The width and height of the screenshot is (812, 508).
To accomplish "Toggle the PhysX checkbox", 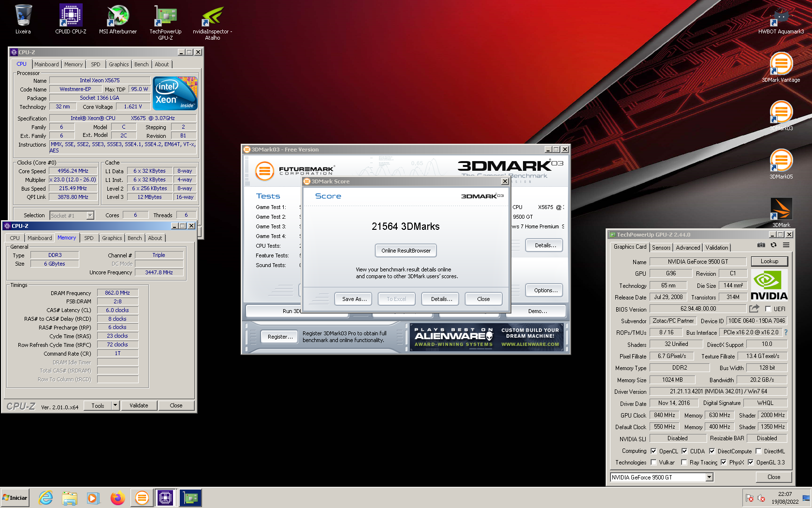I will pos(724,462).
